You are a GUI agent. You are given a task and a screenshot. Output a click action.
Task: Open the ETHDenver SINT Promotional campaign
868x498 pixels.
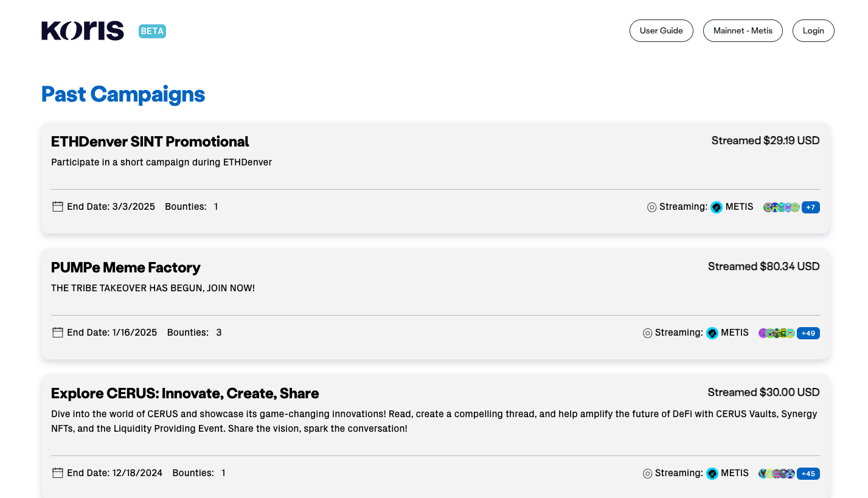coord(150,142)
